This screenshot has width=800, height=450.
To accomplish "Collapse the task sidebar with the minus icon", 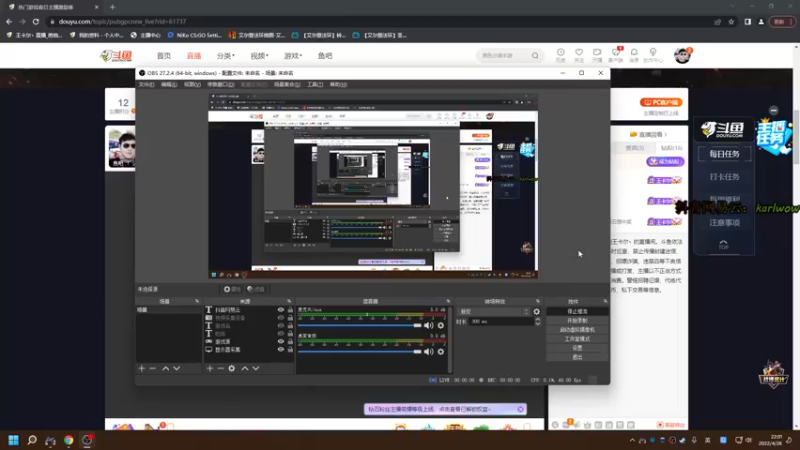I will coord(773,110).
